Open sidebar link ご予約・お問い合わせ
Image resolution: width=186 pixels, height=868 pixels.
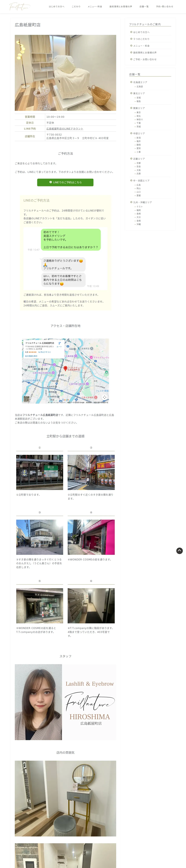tap(145, 59)
